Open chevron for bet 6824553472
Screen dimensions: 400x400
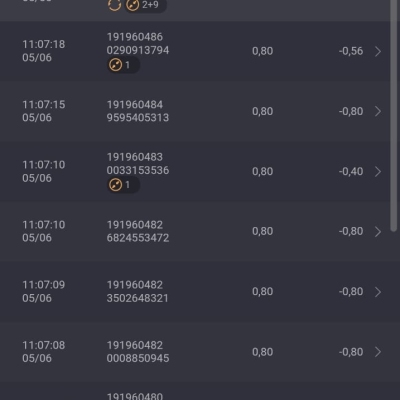tap(378, 232)
